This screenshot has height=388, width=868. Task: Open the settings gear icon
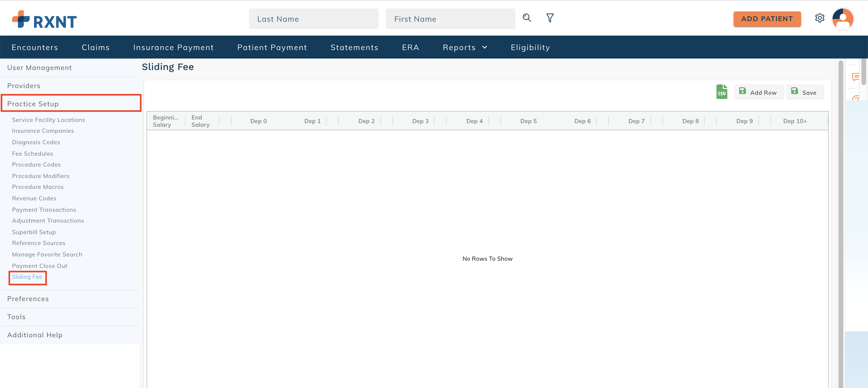[x=819, y=18]
